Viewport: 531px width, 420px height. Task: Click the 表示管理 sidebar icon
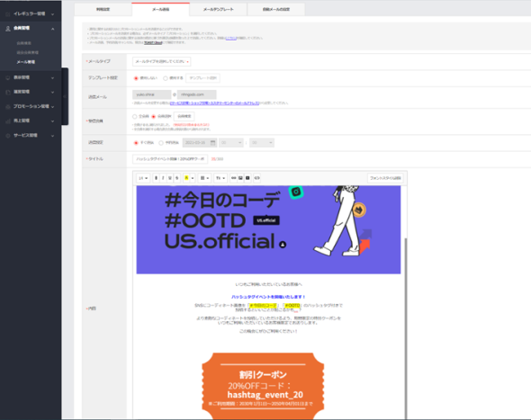pos(8,77)
